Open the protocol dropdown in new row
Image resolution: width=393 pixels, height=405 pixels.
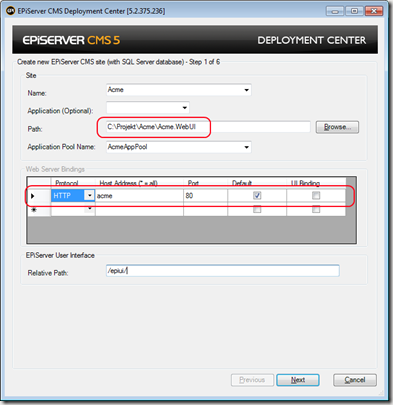point(89,209)
